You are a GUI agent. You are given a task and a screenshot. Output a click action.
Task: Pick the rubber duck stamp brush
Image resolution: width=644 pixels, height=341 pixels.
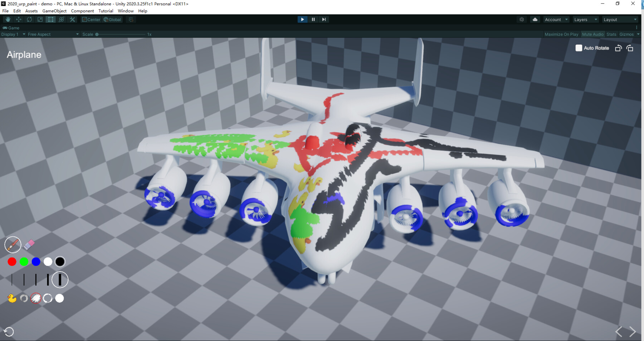(x=11, y=298)
